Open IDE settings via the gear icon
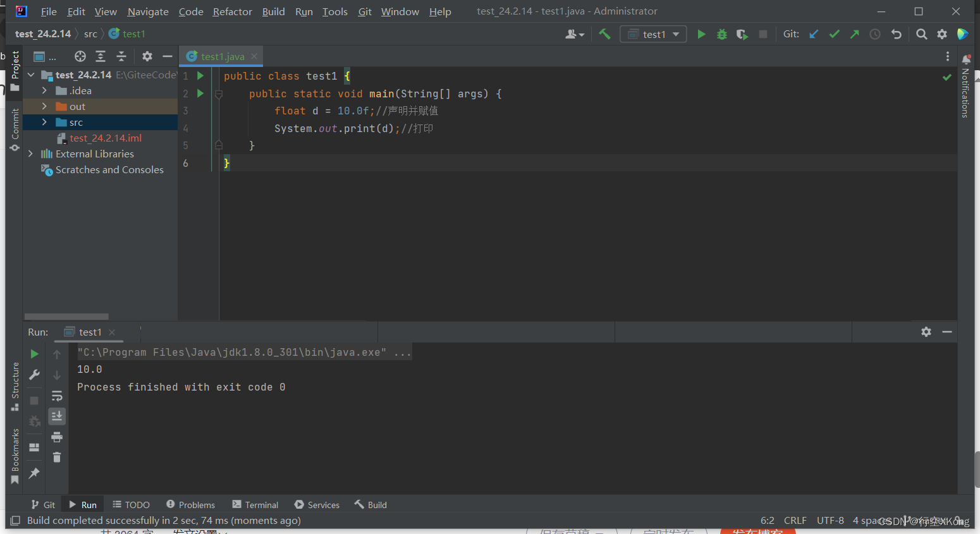980x534 pixels. click(x=942, y=33)
